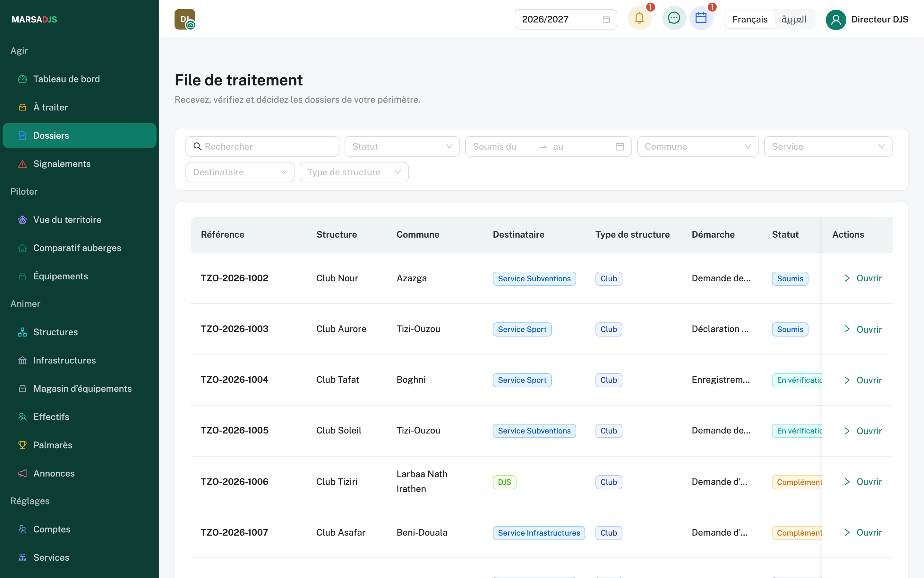The image size is (924, 578).
Task: Go to Dossiers in the sidebar
Action: pyautogui.click(x=80, y=135)
